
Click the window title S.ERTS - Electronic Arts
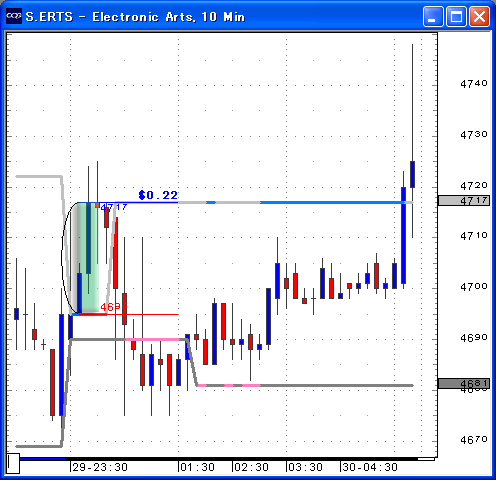135,17
